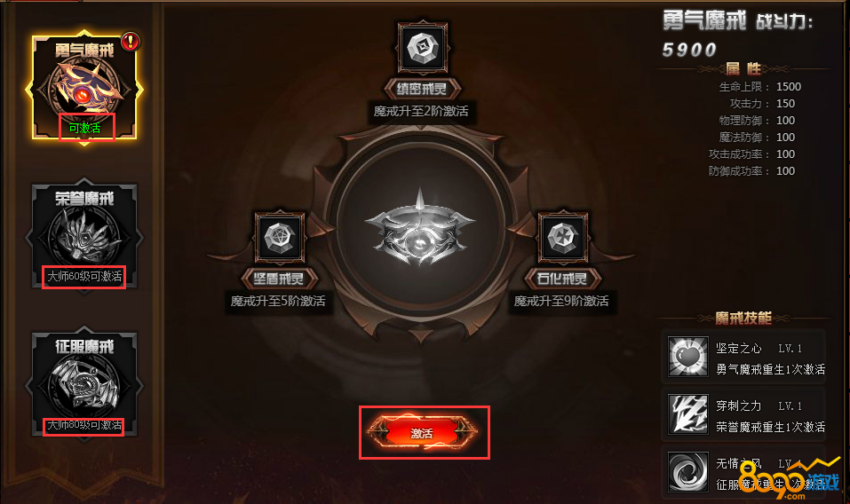Click the 魔戒技能 section header

pyautogui.click(x=743, y=318)
